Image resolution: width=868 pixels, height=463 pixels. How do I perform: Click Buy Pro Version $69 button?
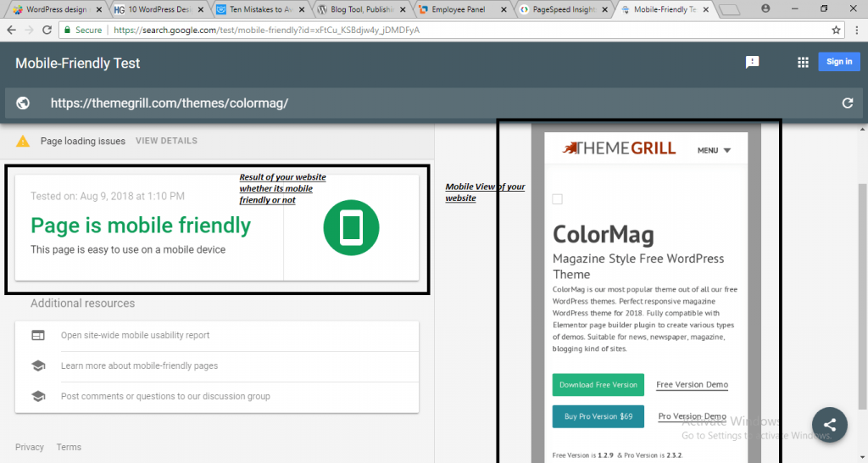[x=598, y=416]
